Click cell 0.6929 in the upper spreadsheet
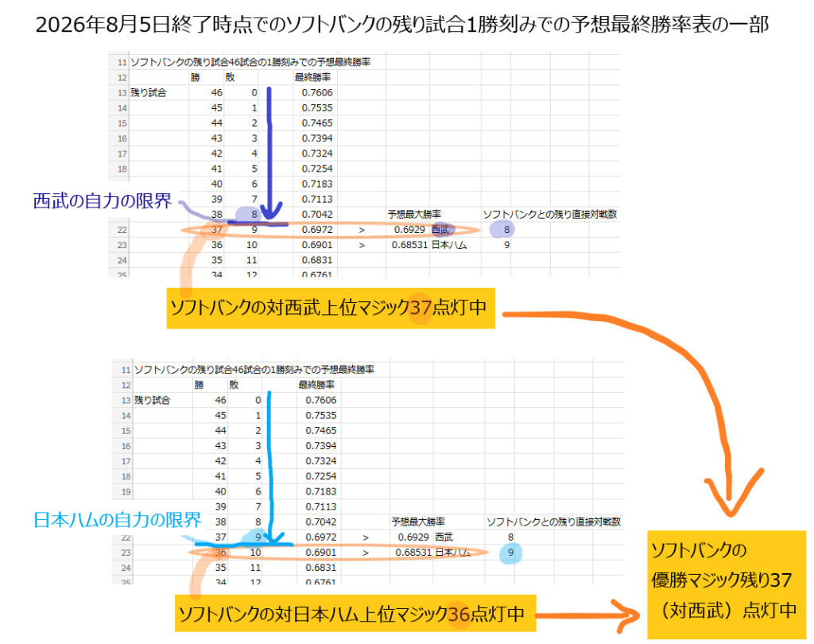This screenshot has height=644, width=814. pos(409,230)
